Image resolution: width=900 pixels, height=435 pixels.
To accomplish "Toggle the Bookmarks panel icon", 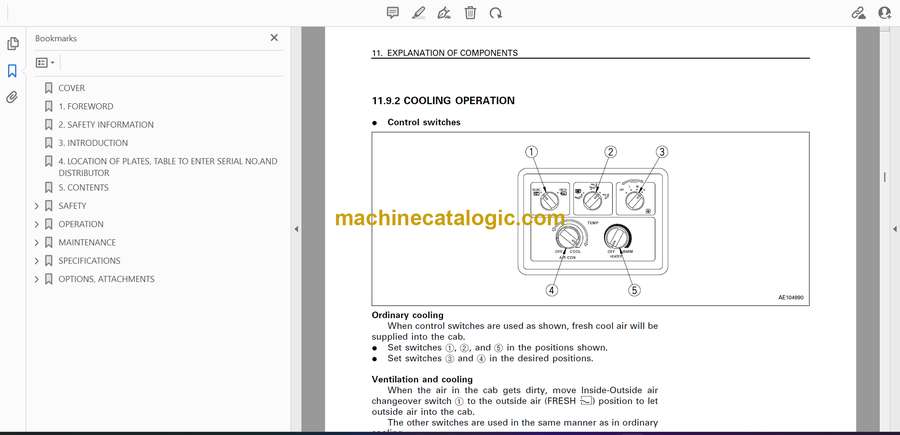I will click(x=12, y=71).
